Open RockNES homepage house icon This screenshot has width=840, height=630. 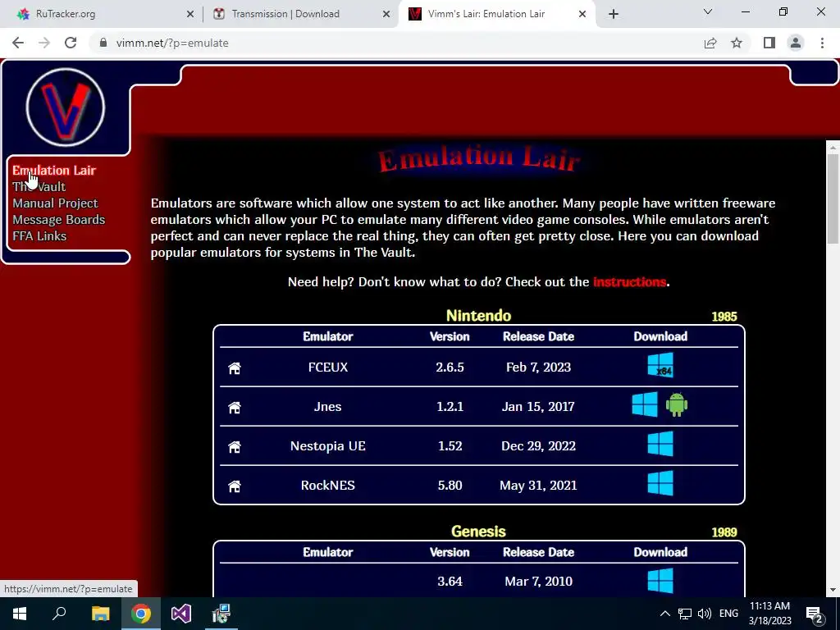(x=235, y=486)
